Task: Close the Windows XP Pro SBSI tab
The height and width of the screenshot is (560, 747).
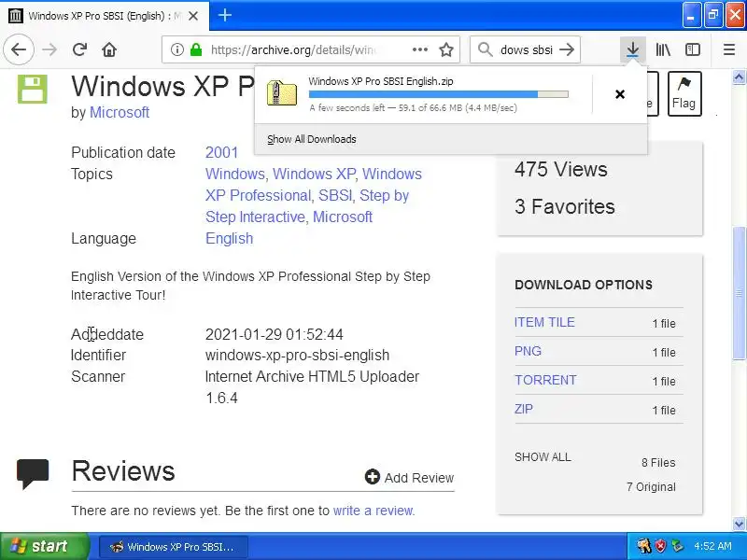Action: (x=193, y=16)
